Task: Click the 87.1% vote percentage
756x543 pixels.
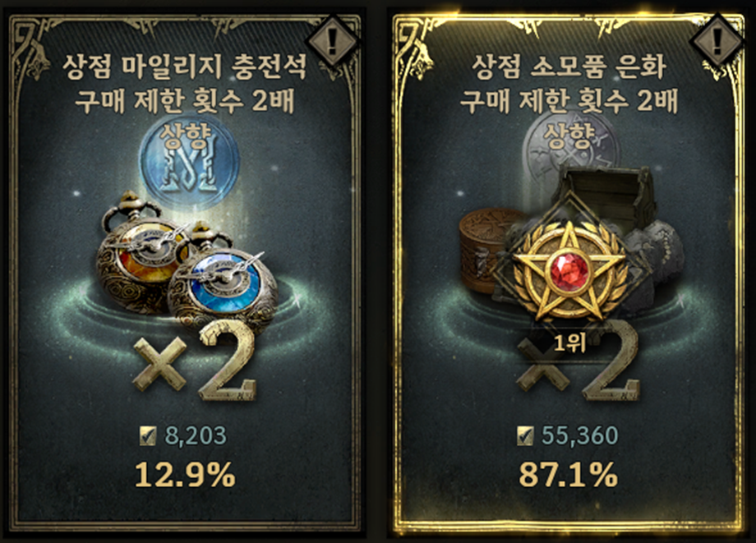Action: tap(569, 475)
